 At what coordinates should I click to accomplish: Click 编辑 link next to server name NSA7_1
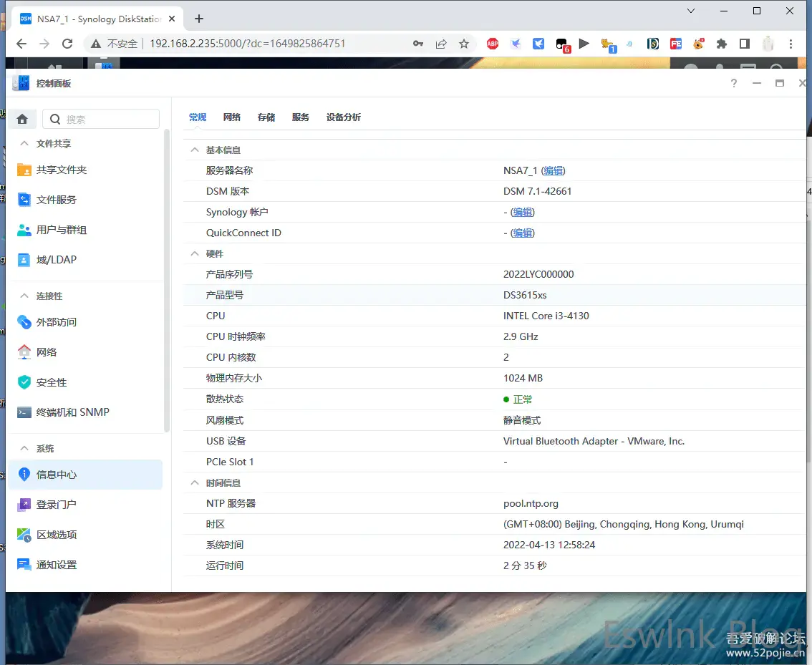(x=554, y=171)
